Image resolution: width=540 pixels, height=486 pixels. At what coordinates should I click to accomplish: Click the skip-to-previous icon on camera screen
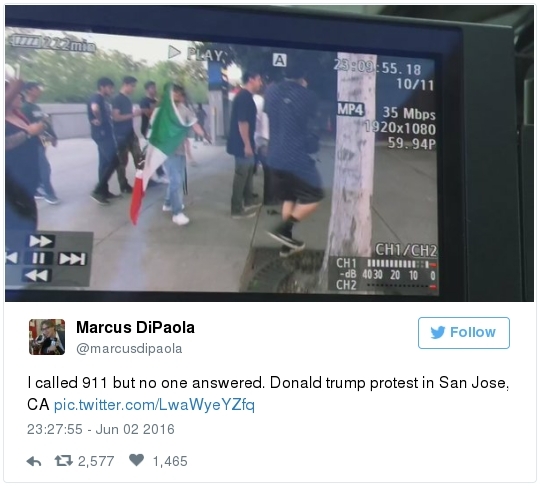(11, 257)
